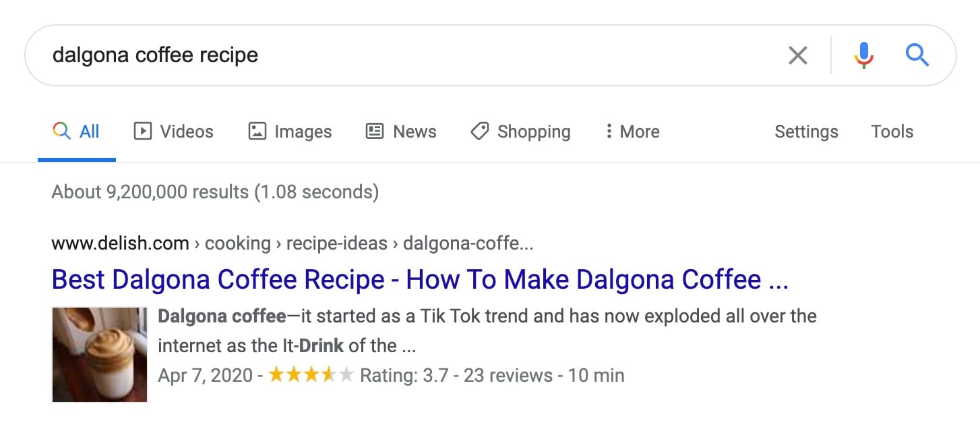The width and height of the screenshot is (980, 425).
Task: Click the X to clear the search query
Action: coord(798,55)
